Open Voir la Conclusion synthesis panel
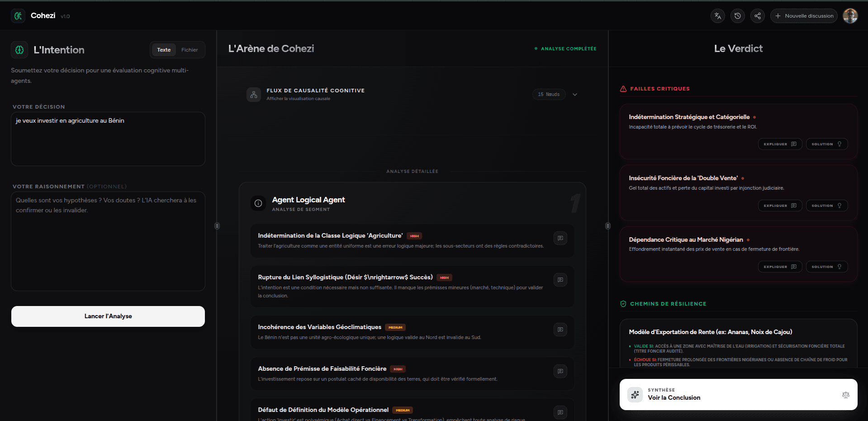The image size is (868, 421). 738,395
